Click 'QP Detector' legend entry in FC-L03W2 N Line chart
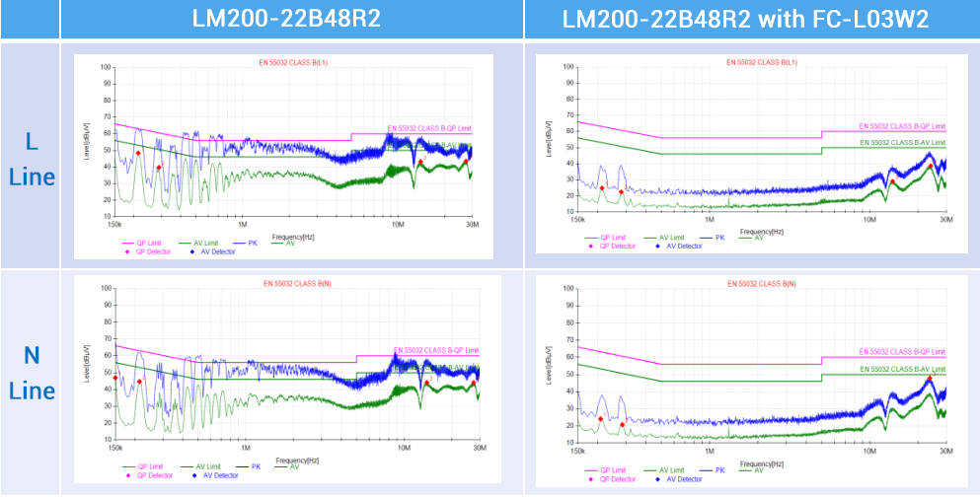This screenshot has width=980, height=497. [610, 479]
